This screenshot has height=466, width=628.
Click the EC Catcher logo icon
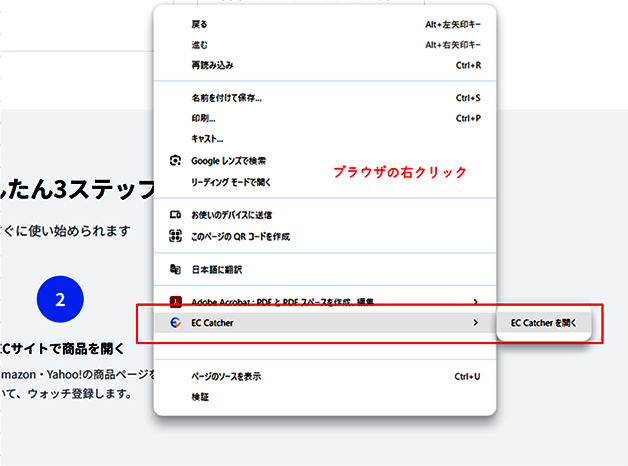click(175, 323)
